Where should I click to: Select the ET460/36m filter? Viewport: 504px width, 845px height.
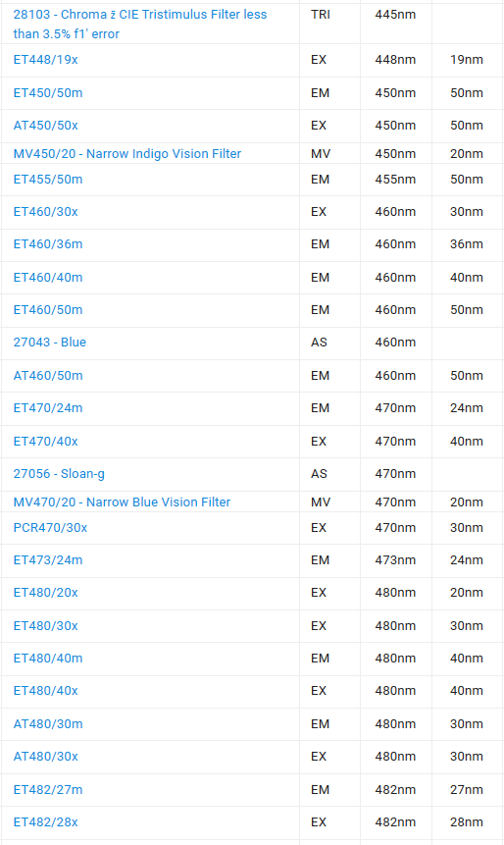tap(48, 244)
